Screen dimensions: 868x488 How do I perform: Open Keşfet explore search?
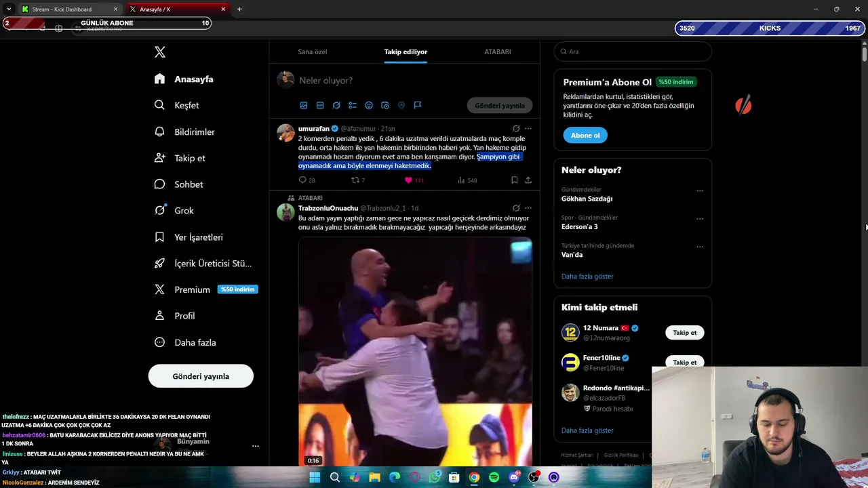tap(176, 105)
